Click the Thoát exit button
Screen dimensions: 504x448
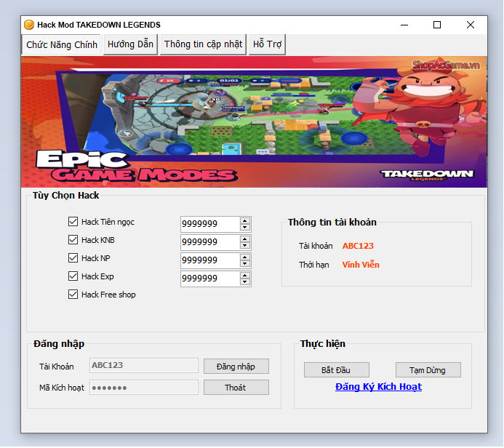coord(236,388)
